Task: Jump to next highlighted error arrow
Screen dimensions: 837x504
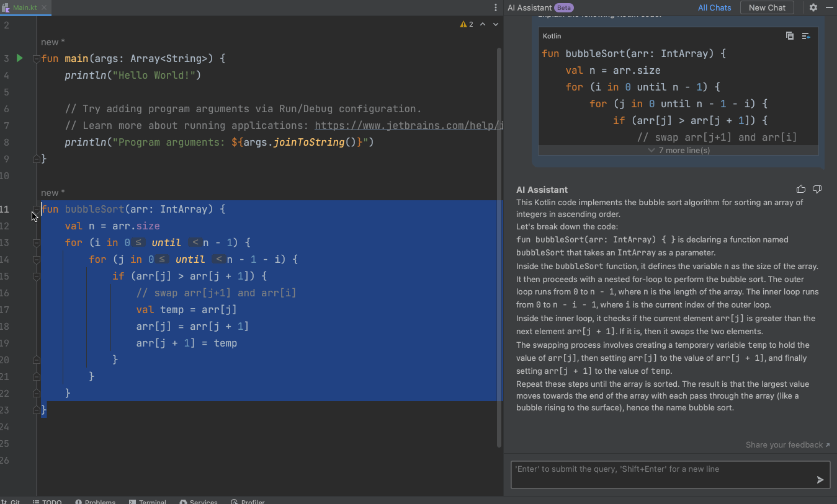Action: pyautogui.click(x=496, y=24)
